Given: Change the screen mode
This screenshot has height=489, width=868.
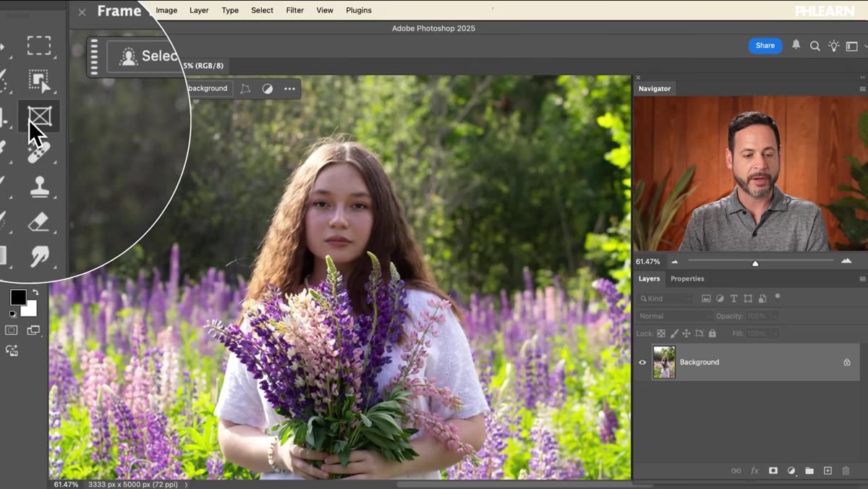Looking at the screenshot, I should tap(33, 331).
